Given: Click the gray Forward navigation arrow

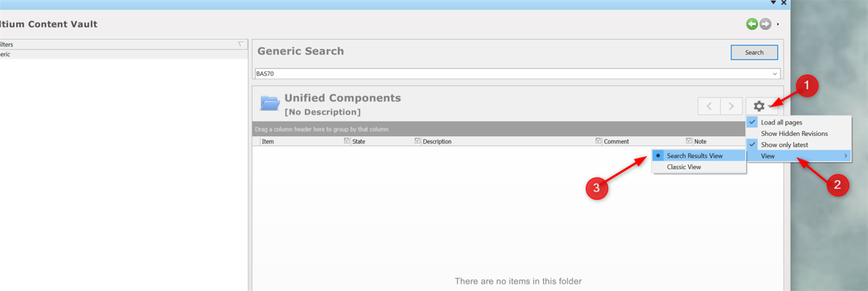Looking at the screenshot, I should (x=765, y=24).
